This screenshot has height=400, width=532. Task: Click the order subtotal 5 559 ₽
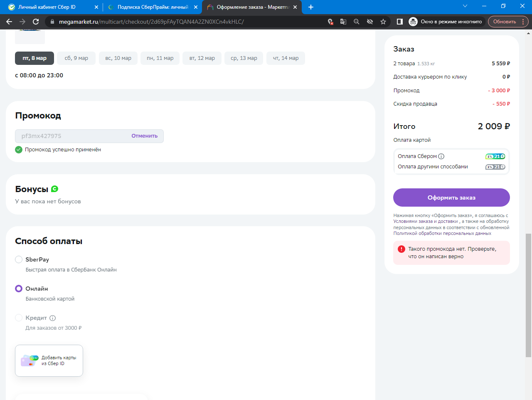pyautogui.click(x=501, y=64)
